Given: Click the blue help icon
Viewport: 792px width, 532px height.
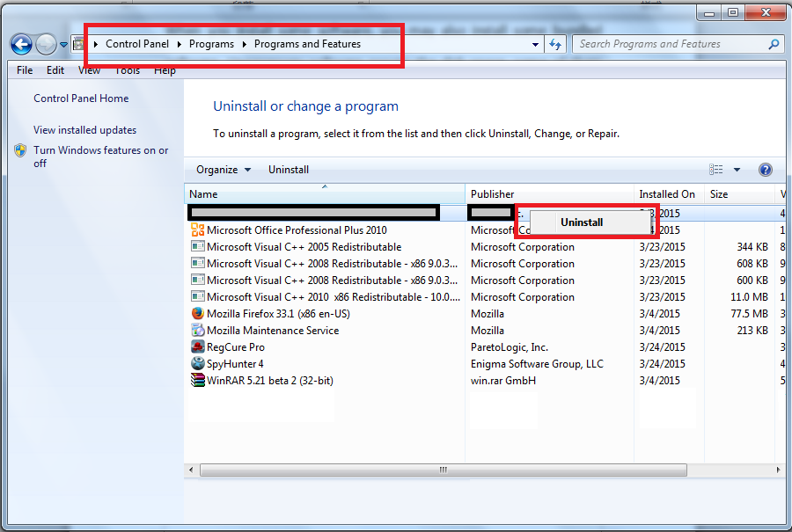Looking at the screenshot, I should click(x=766, y=170).
